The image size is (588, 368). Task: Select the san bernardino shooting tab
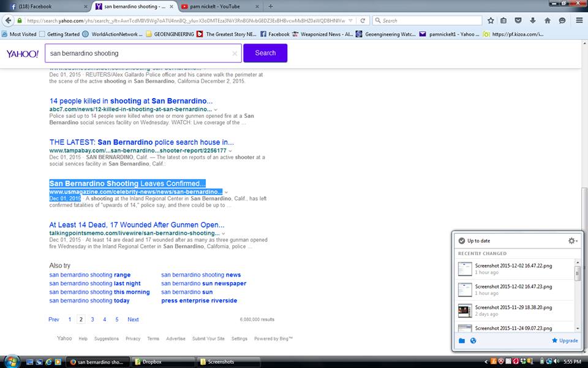coord(135,6)
